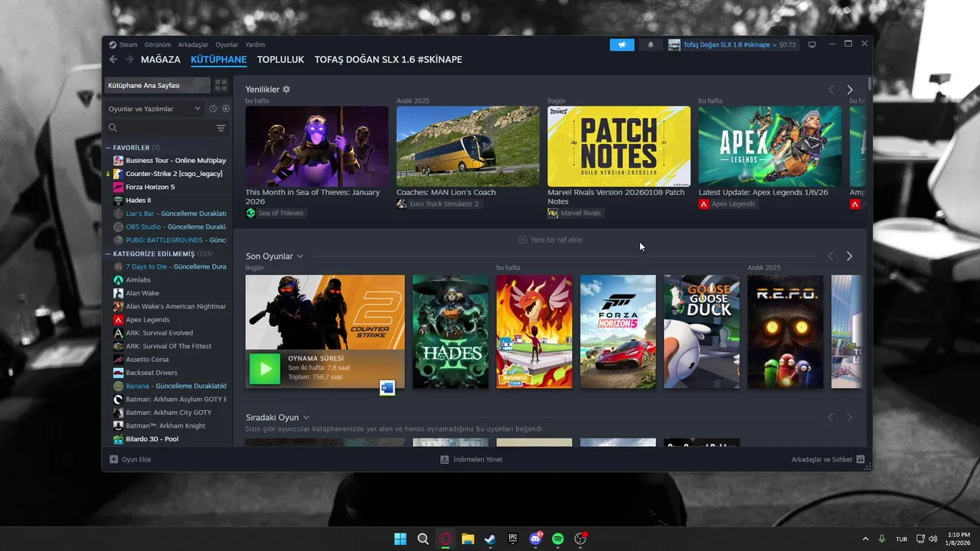This screenshot has height=551, width=980.
Task: Sort library by recent activity clock icon
Action: click(x=213, y=109)
